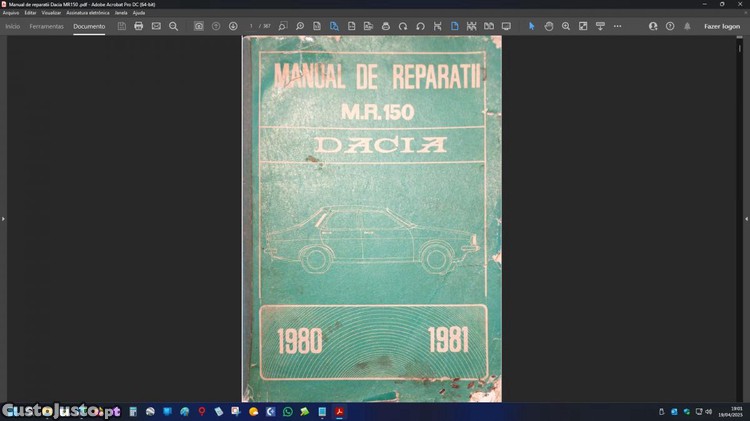Expand more tools ellipsis menu

[x=617, y=26]
